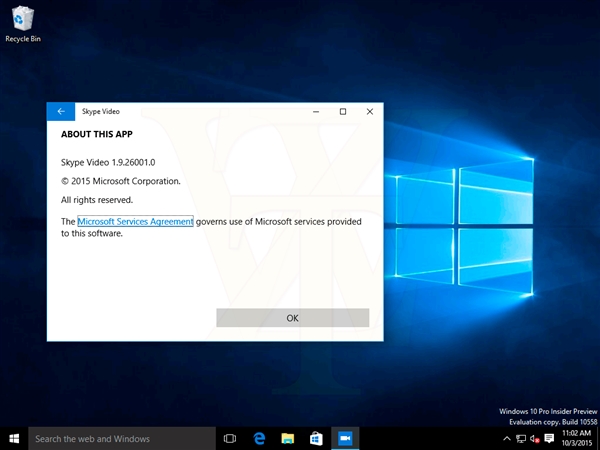600x450 pixels.
Task: Open File Explorer from the taskbar
Action: coord(287,438)
